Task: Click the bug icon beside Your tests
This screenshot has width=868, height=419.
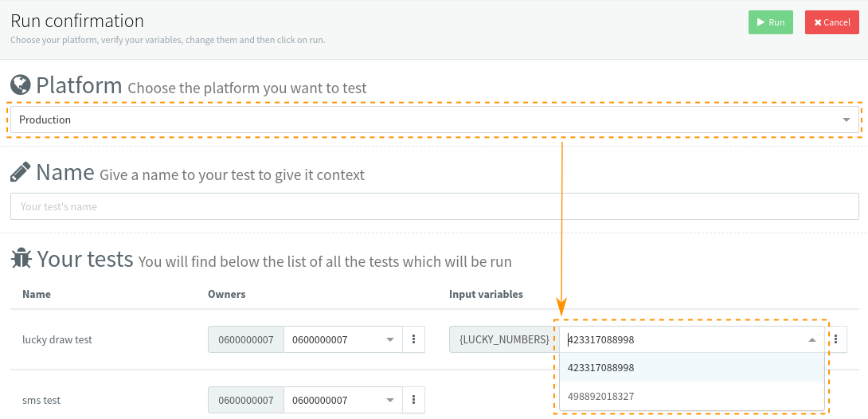Action: (x=22, y=258)
